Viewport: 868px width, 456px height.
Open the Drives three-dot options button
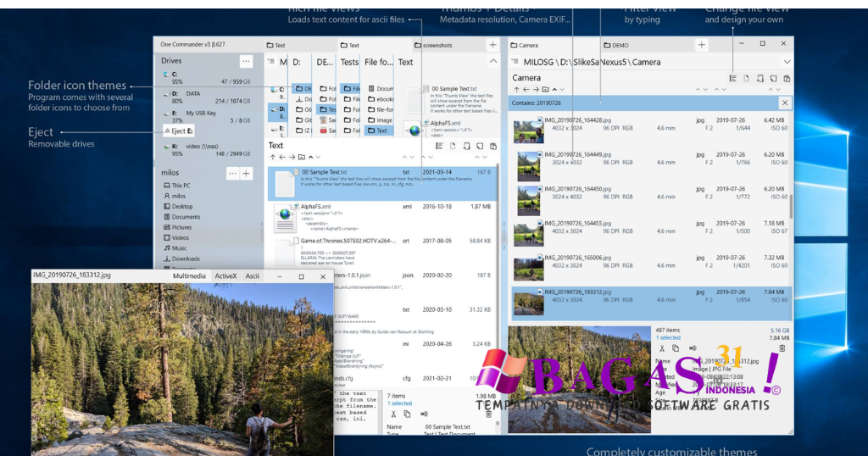click(x=246, y=61)
